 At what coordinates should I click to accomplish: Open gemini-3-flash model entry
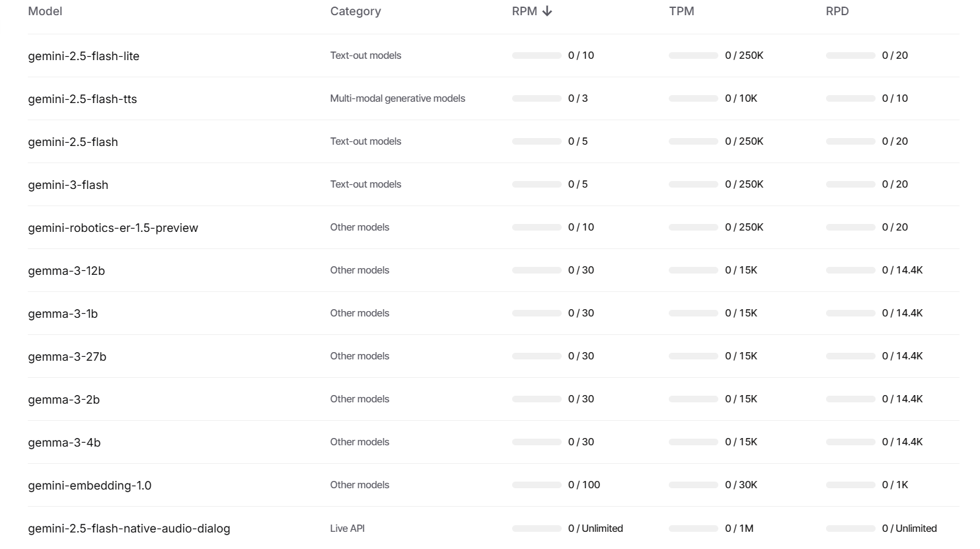(68, 185)
